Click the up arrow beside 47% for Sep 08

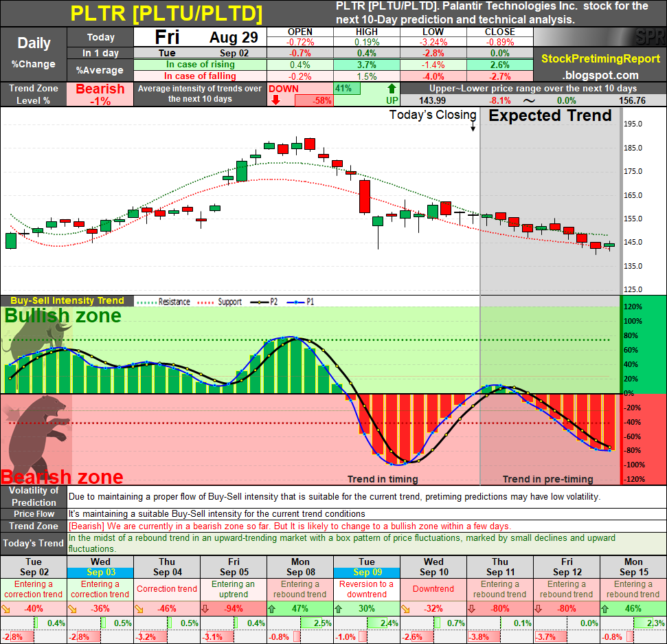pos(272,609)
